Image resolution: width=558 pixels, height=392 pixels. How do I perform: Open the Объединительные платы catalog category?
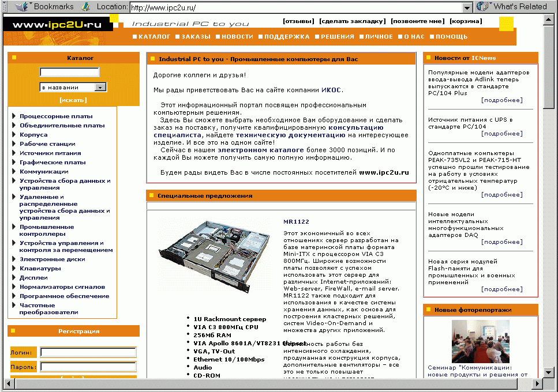pyautogui.click(x=62, y=126)
